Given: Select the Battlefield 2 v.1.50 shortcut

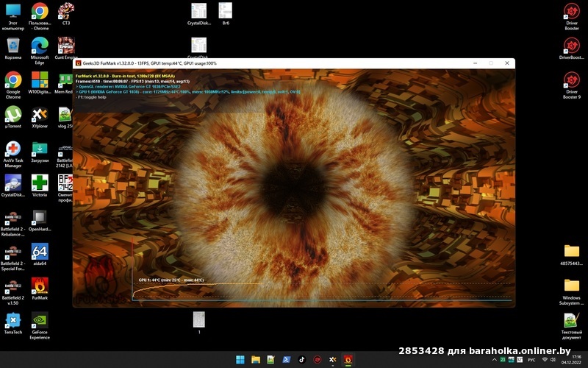Looking at the screenshot, I should click(x=13, y=291).
